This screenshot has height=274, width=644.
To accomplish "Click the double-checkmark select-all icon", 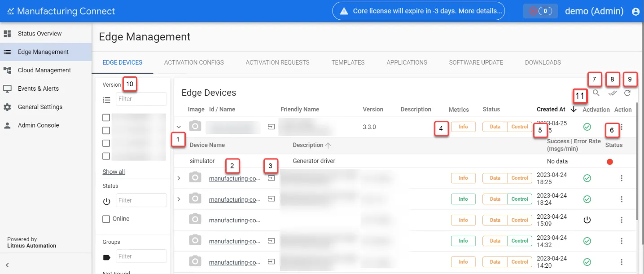I will coord(613,93).
